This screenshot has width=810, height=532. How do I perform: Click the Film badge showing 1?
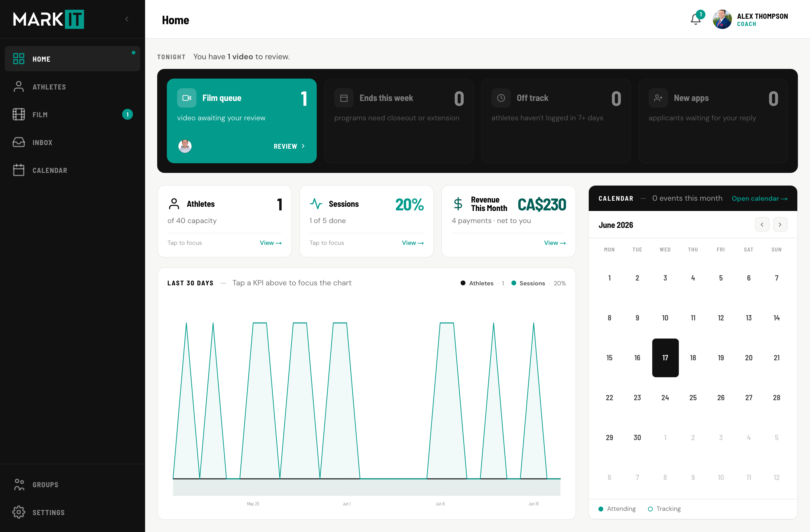coord(128,115)
